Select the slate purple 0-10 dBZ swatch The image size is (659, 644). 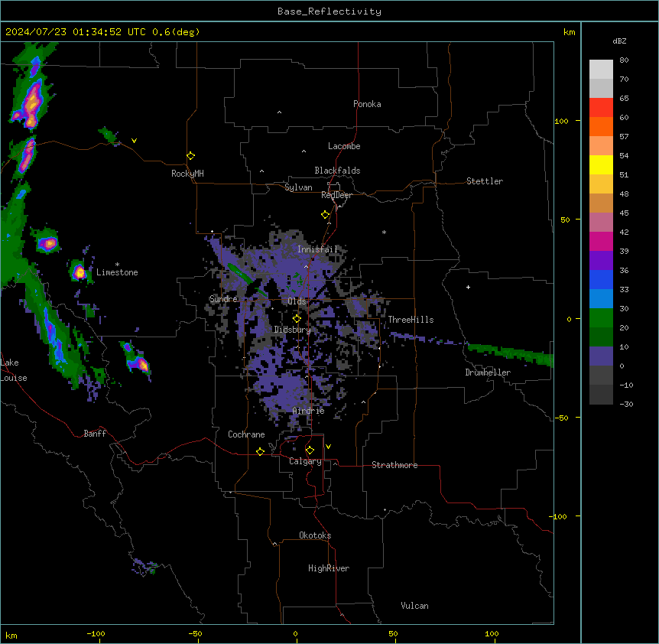pos(601,356)
